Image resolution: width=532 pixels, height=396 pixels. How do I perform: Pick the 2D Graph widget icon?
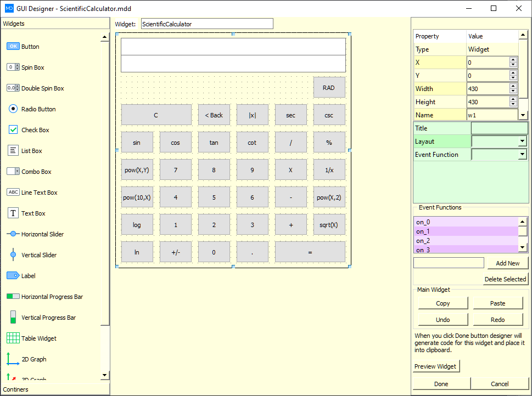click(13, 359)
